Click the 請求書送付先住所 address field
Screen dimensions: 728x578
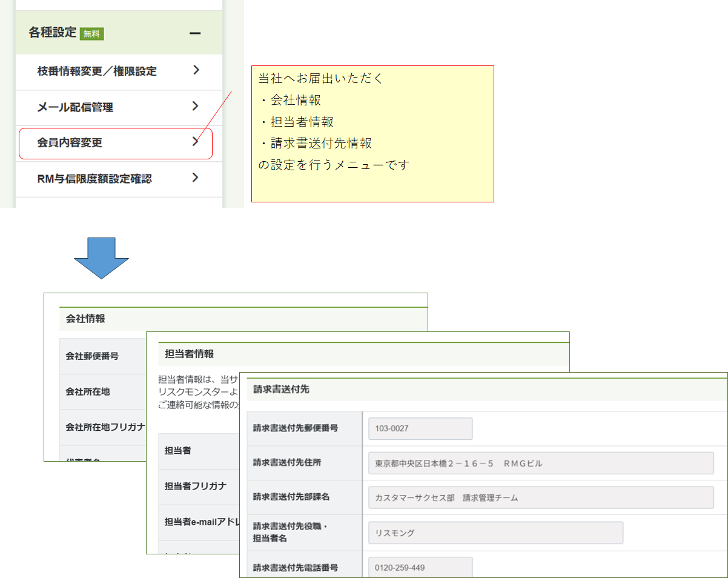coord(540,463)
